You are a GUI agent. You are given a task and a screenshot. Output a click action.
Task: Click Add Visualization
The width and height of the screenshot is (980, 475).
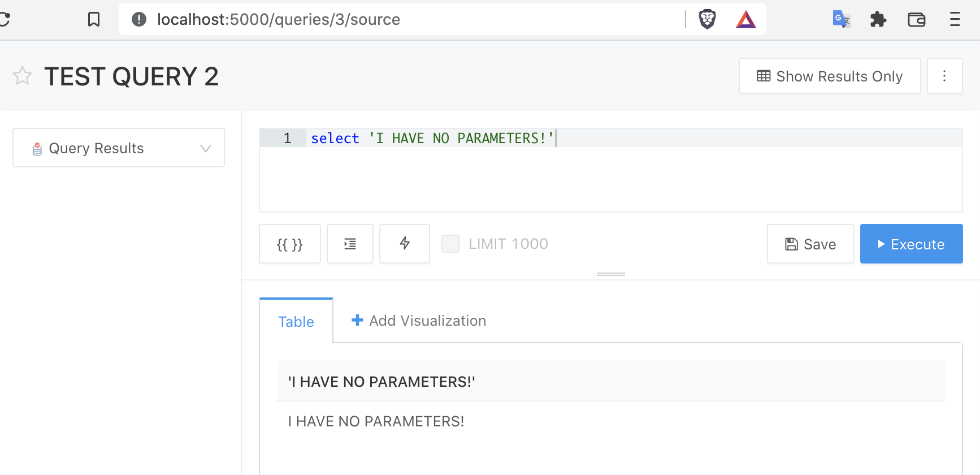point(419,321)
